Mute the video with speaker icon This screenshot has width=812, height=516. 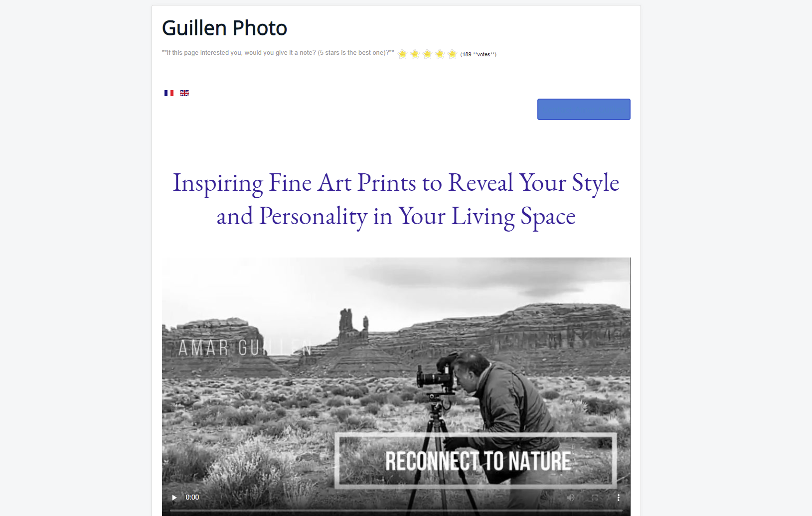click(571, 498)
